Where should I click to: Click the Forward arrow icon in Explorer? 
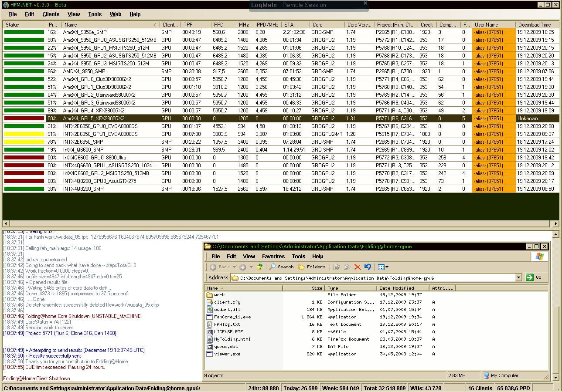tap(242, 267)
